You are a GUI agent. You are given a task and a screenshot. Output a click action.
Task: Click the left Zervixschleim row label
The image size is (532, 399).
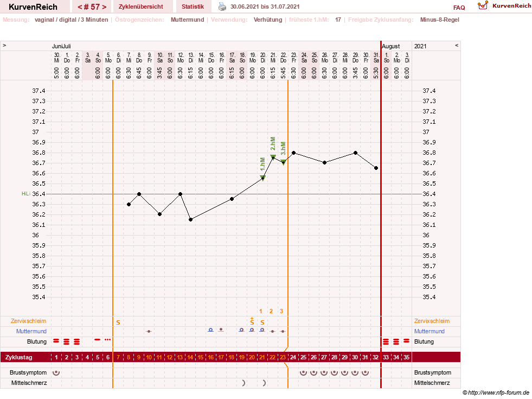[x=29, y=321]
